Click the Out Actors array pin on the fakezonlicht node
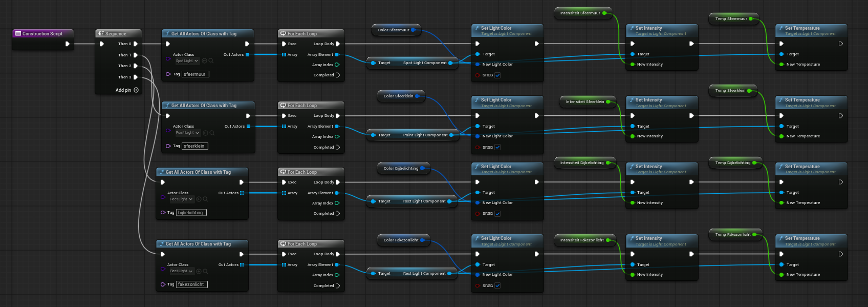The height and width of the screenshot is (307, 868). pos(242,265)
